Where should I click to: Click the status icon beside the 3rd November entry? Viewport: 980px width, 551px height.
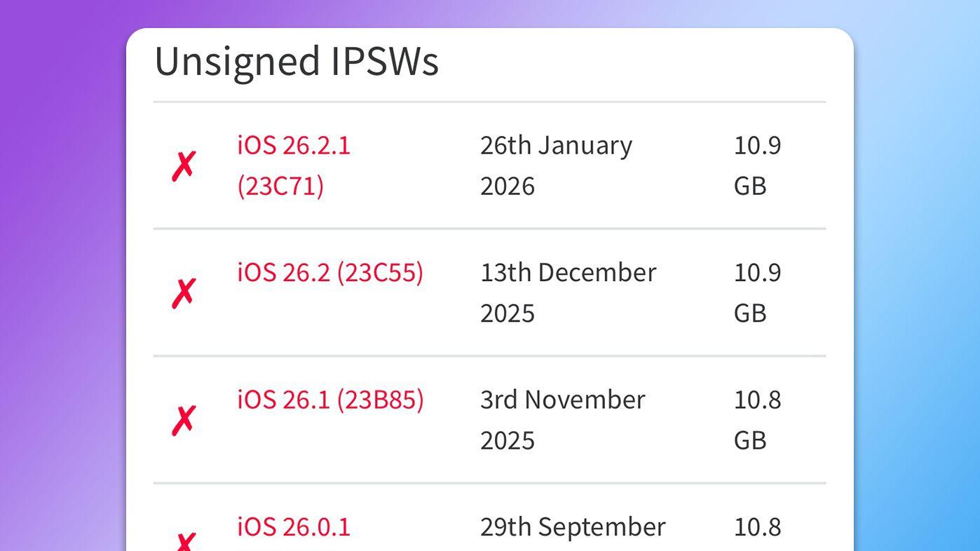click(183, 419)
